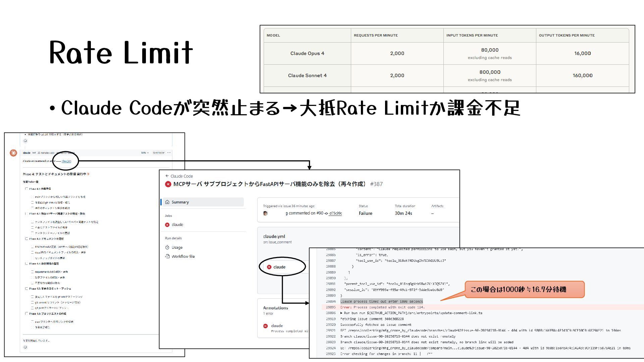
Task: Click the Contributor badge on the comment
Action: [x=159, y=153]
